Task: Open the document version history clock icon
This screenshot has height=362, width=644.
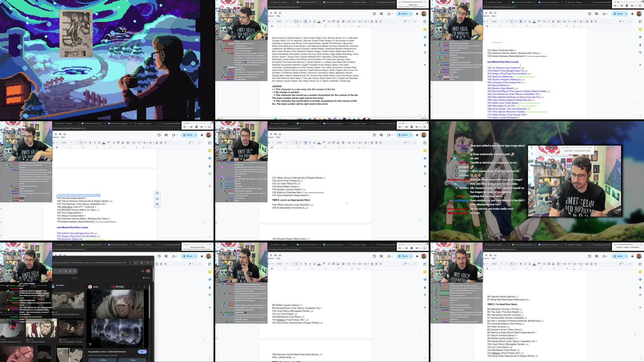Action: pos(374,14)
